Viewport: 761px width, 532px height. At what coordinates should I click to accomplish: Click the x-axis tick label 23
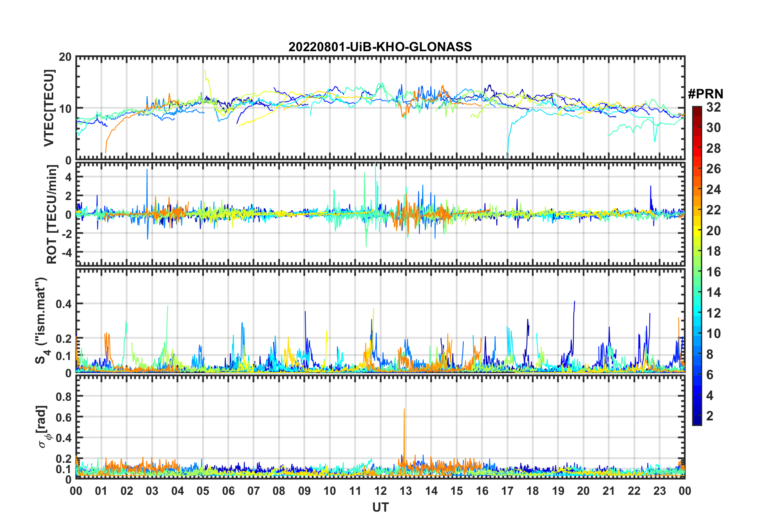tap(659, 491)
